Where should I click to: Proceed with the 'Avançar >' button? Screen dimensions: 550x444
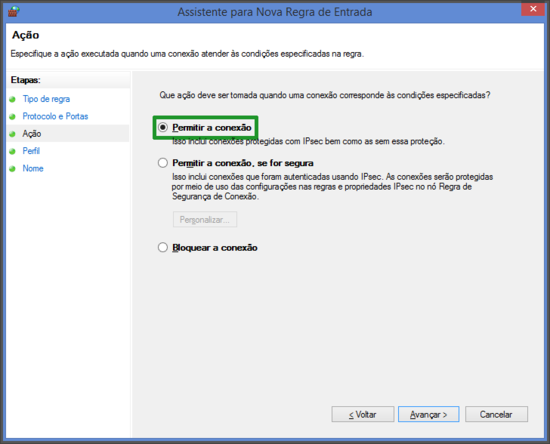click(429, 415)
